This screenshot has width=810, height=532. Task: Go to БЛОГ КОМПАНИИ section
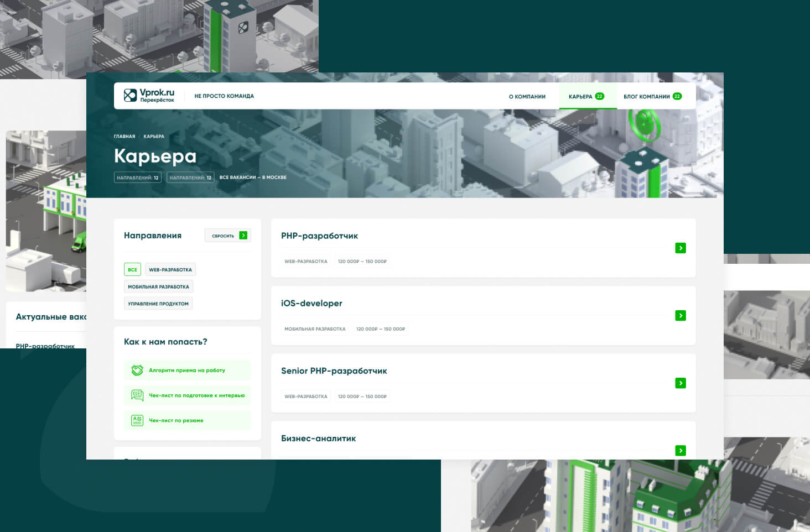click(x=652, y=97)
